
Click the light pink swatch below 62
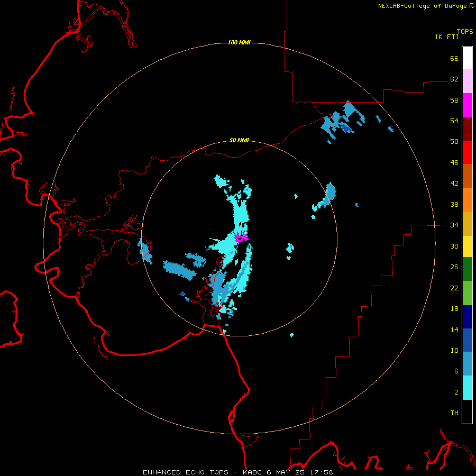[467, 81]
